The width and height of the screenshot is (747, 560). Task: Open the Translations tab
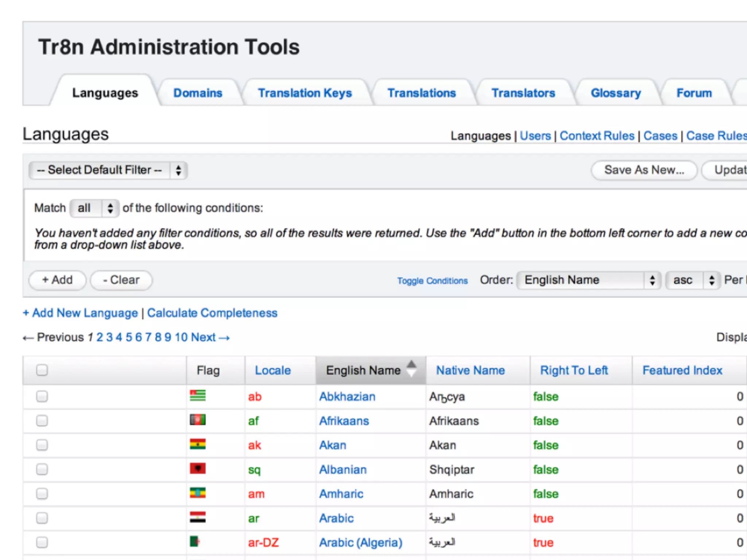pos(422,93)
